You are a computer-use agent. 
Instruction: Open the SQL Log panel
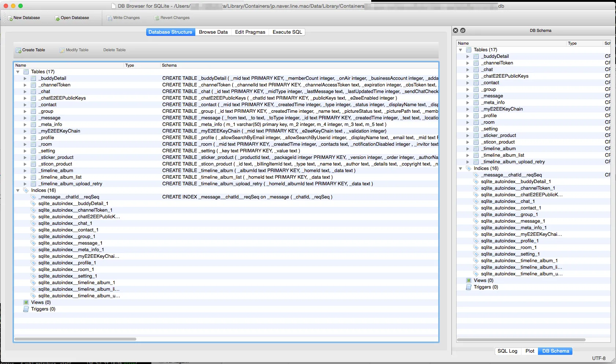coord(508,351)
